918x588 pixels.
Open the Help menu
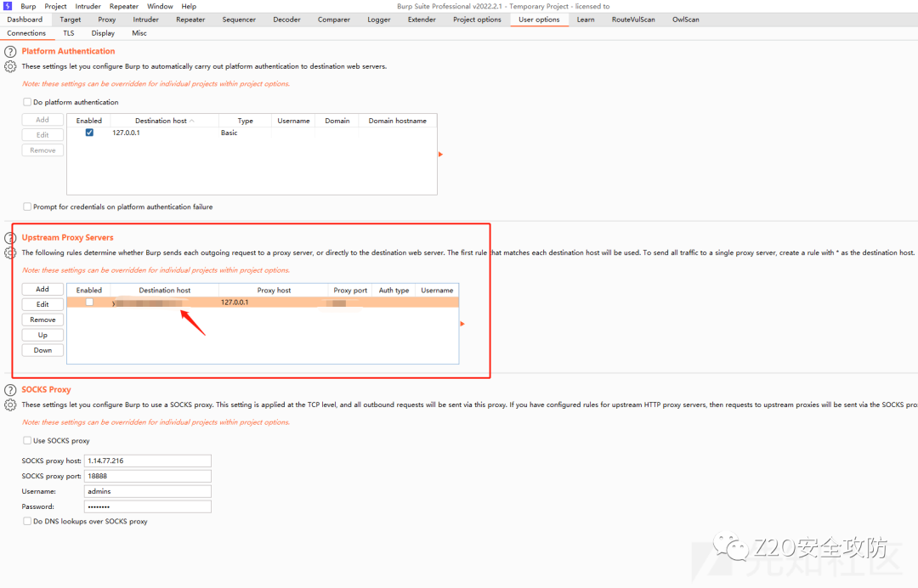[189, 7]
